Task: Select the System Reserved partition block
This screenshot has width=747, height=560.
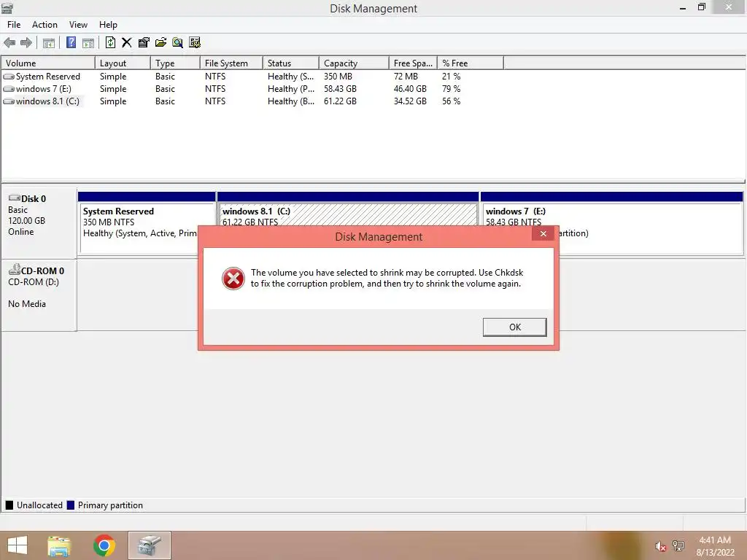Action: tap(147, 223)
